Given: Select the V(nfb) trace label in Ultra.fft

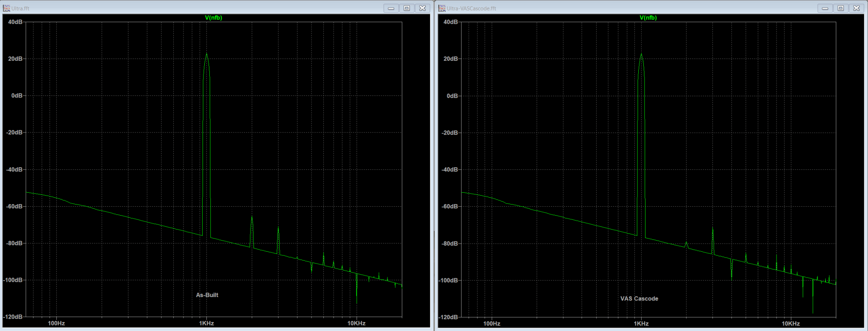Looking at the screenshot, I should pos(214,18).
